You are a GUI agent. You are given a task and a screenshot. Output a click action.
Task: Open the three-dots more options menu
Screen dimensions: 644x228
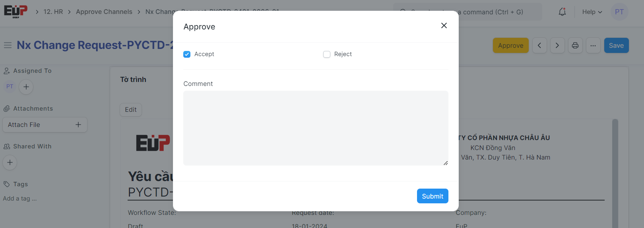[593, 45]
